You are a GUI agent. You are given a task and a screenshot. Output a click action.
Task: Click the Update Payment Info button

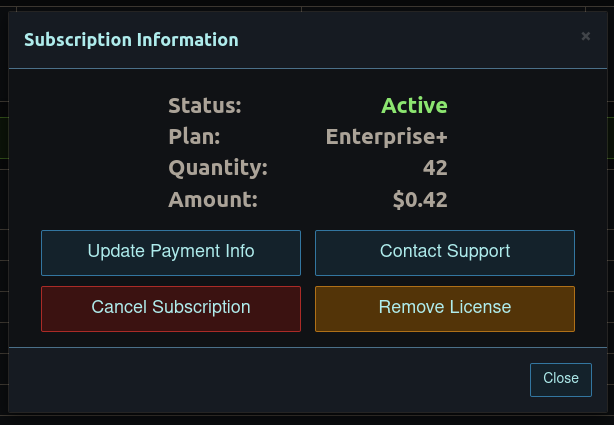[171, 252]
